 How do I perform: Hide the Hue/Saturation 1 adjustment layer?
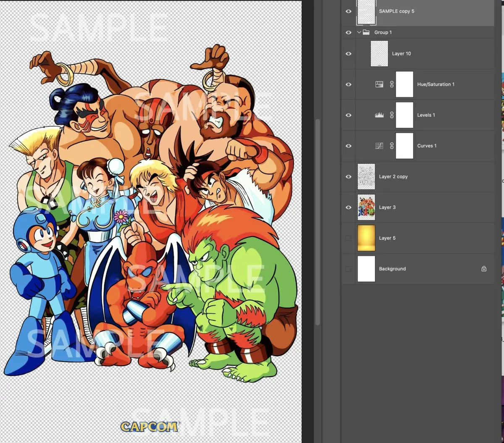349,84
